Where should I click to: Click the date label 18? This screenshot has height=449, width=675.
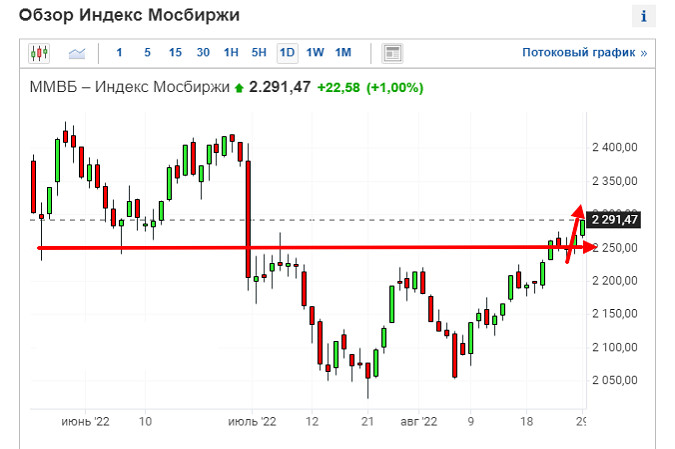526,421
